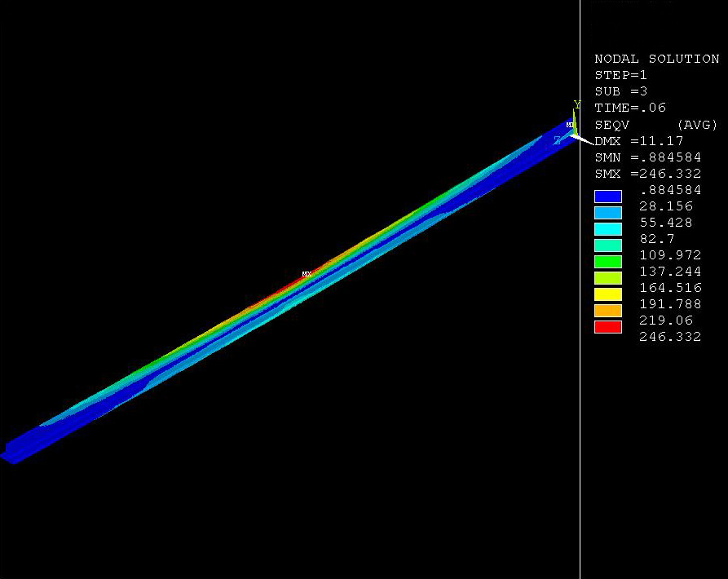Pick the dark blue legend swatch

(x=608, y=197)
